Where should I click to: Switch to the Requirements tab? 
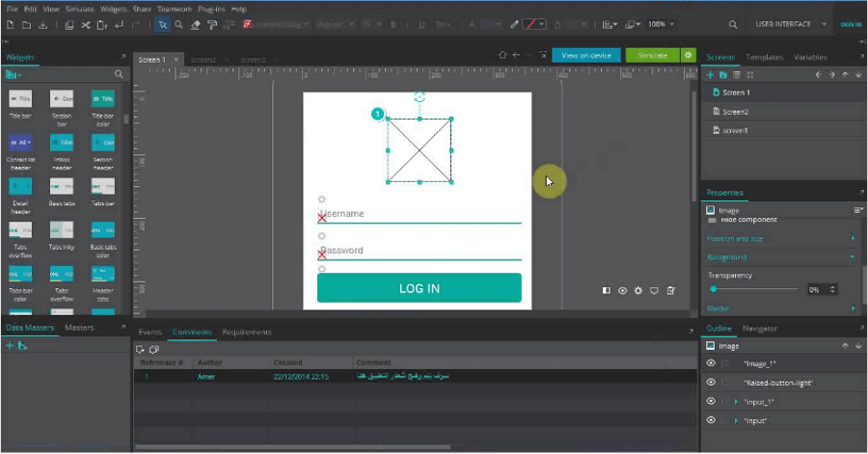[x=247, y=332]
